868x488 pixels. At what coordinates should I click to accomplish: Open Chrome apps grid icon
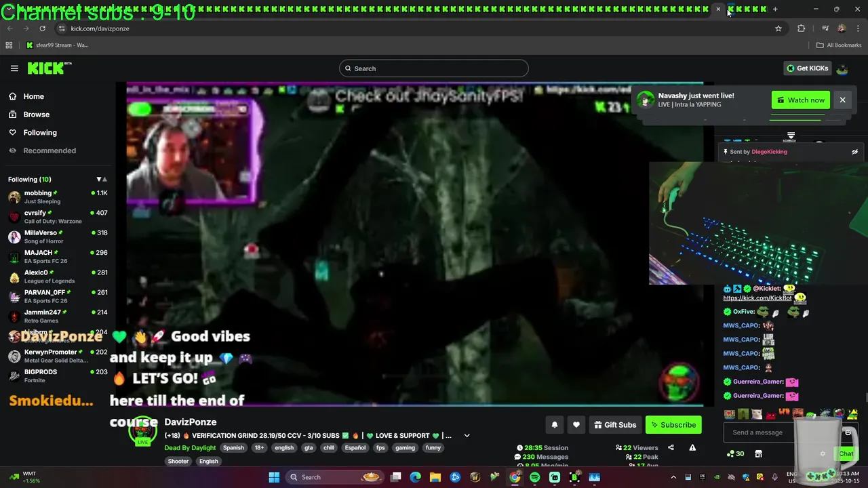pos(9,45)
